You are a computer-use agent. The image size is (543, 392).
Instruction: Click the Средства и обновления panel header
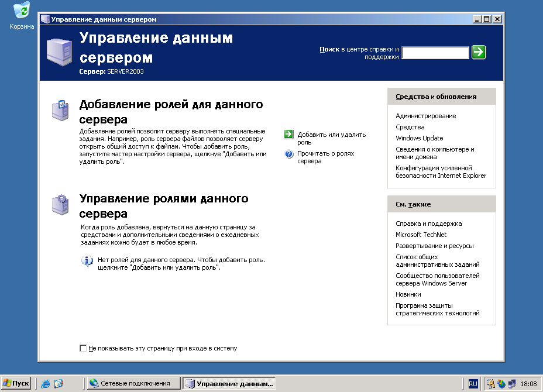[442, 97]
